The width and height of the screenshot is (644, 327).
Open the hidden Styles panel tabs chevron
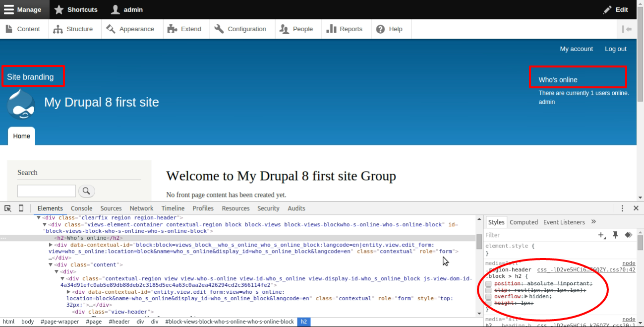coord(593,222)
